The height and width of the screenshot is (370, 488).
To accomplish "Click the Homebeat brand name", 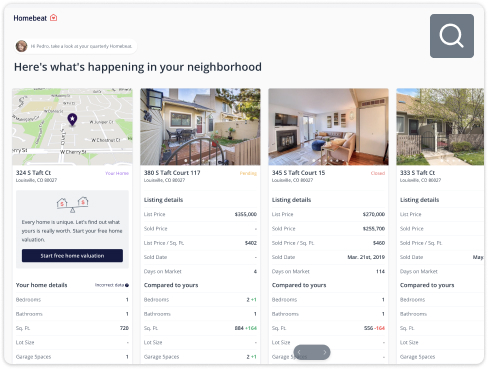I will (x=30, y=18).
